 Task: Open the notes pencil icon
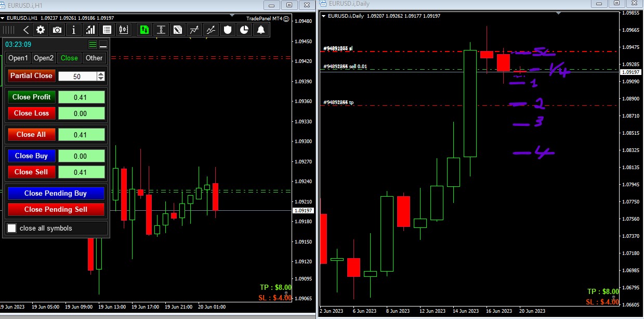pyautogui.click(x=178, y=30)
